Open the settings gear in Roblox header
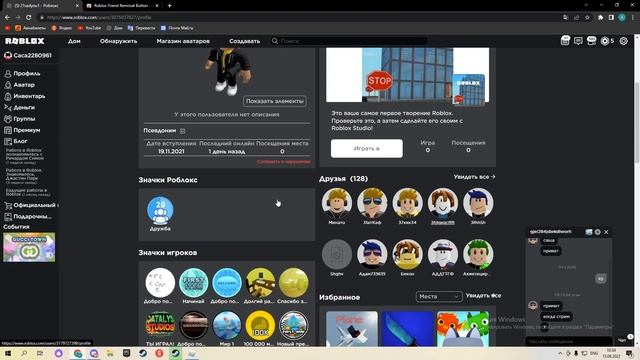Image resolution: width=640 pixels, height=360 pixels. point(624,41)
